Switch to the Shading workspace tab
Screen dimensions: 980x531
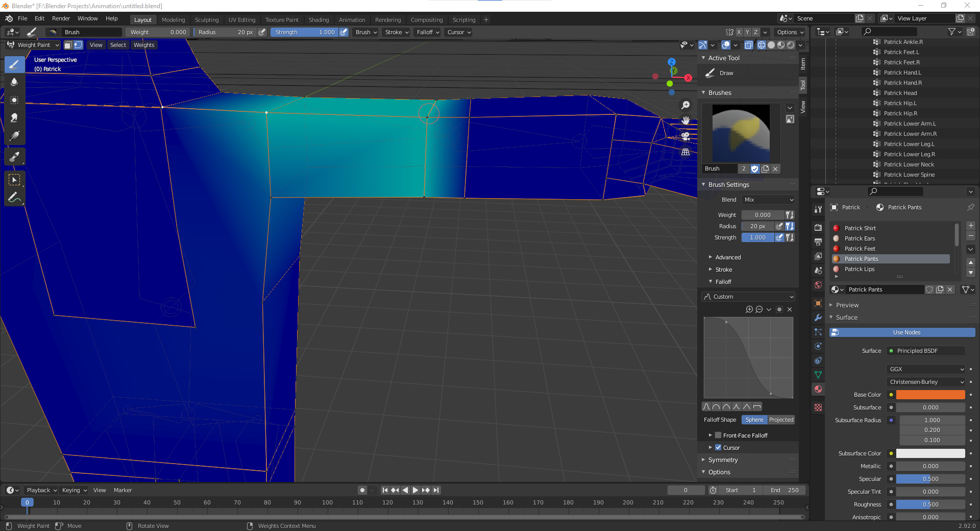click(318, 20)
